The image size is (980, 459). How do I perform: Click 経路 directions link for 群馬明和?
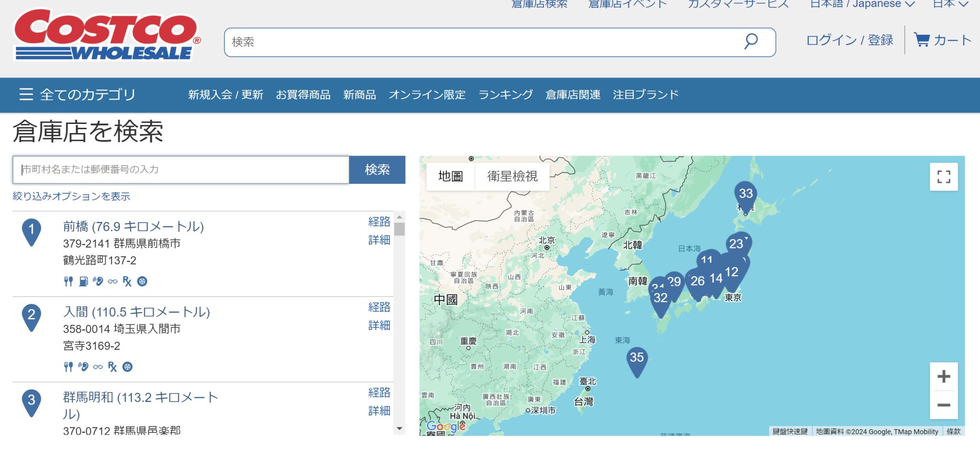379,392
